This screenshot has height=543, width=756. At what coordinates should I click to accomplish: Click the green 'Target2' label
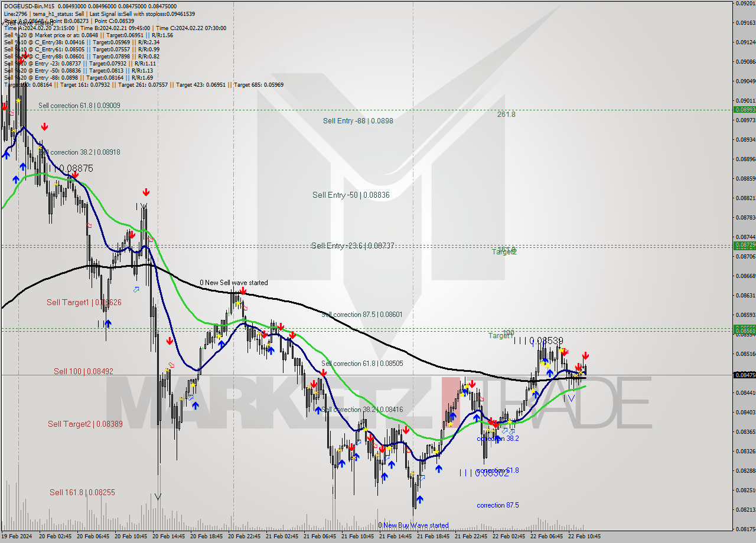[504, 252]
